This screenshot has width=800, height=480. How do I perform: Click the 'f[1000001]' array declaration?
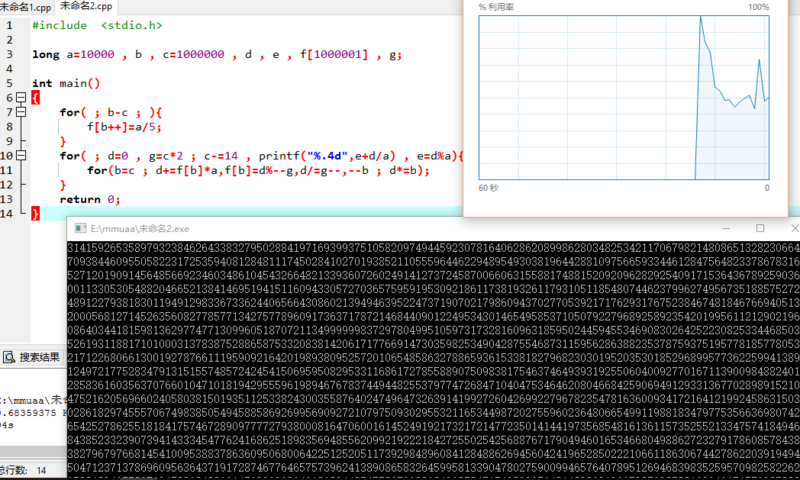click(334, 55)
